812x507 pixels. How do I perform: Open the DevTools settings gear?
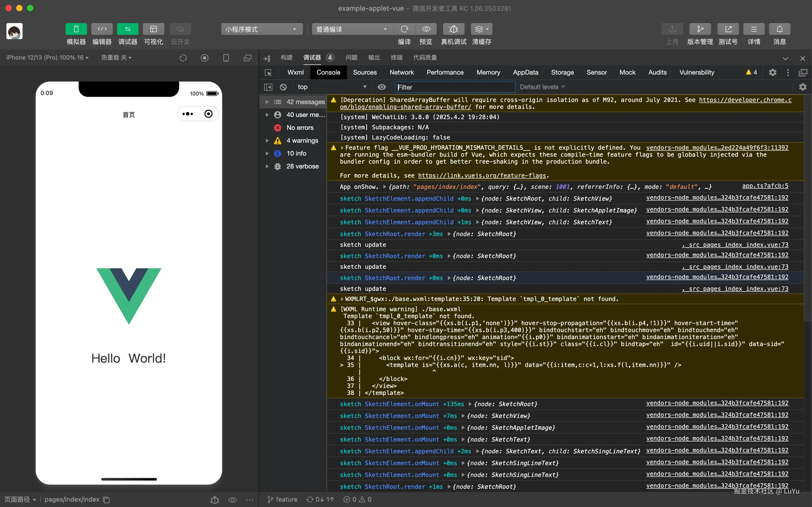click(773, 72)
